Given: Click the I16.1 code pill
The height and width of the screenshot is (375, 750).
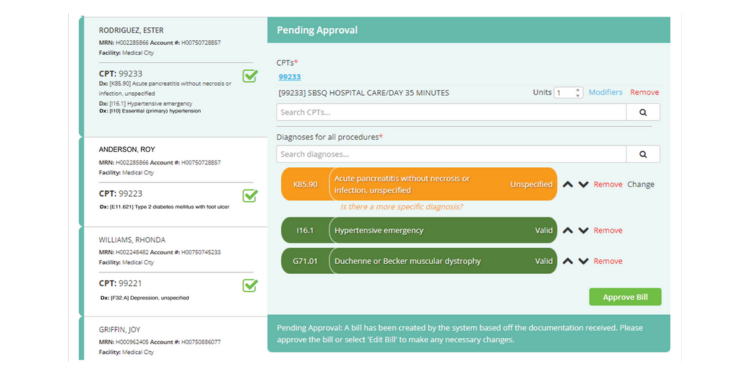Looking at the screenshot, I should point(306,231).
